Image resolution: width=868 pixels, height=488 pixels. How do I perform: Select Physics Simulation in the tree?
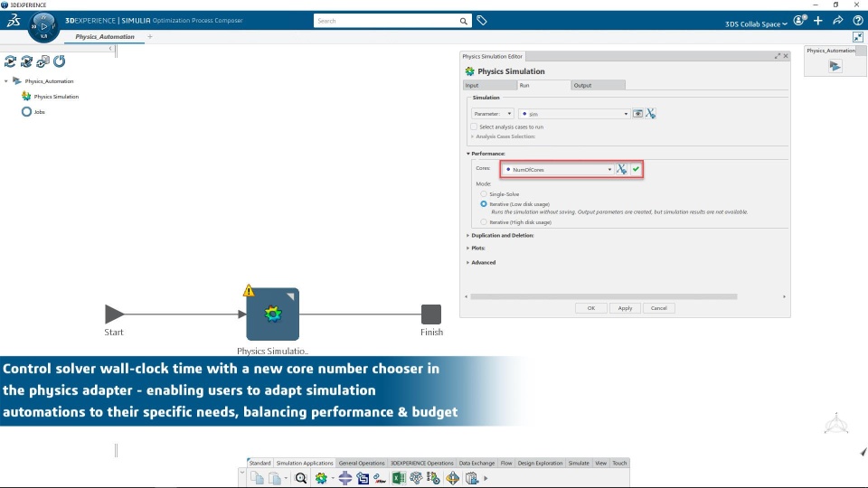(x=56, y=97)
